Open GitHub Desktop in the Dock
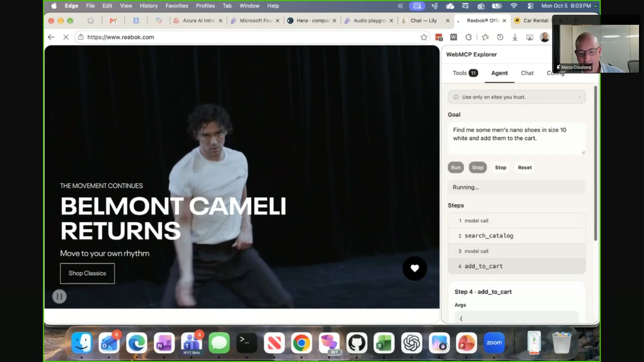 click(x=357, y=343)
